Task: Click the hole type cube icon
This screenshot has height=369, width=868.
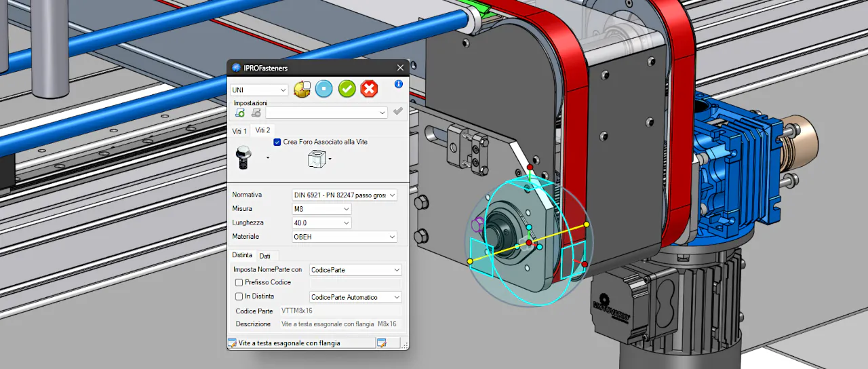Action: pyautogui.click(x=317, y=159)
